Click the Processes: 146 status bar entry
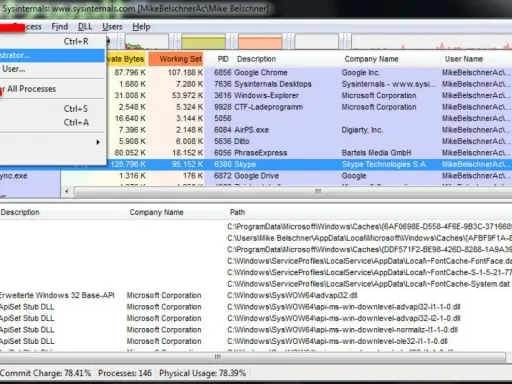Viewport: 512px width, 384px height. (x=125, y=373)
